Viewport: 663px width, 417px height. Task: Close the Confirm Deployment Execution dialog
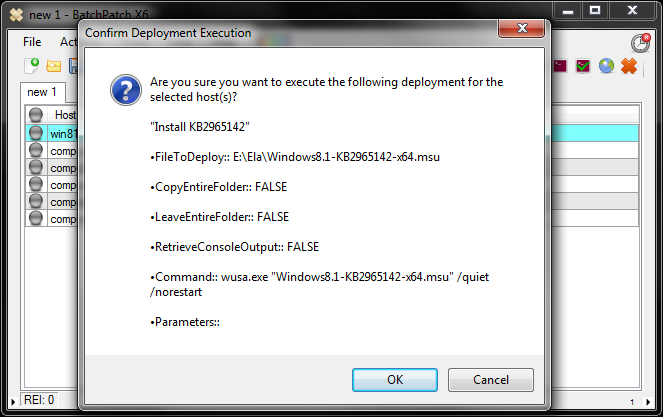click(522, 28)
